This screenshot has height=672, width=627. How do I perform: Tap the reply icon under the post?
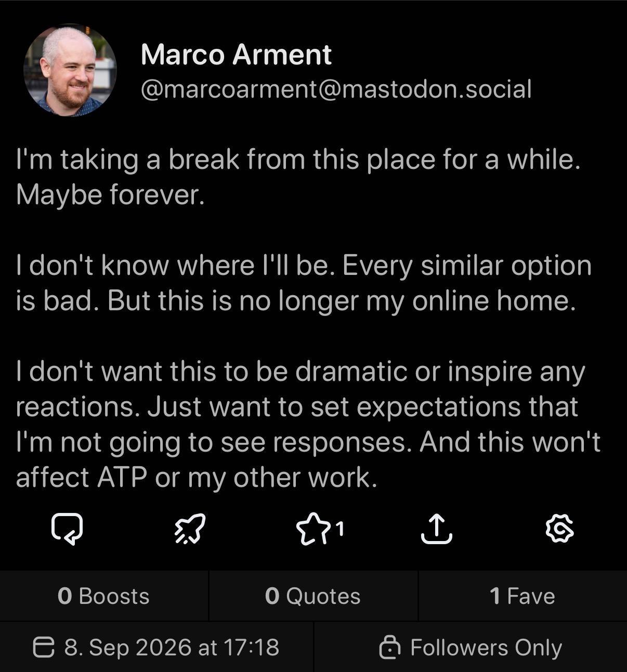(67, 529)
